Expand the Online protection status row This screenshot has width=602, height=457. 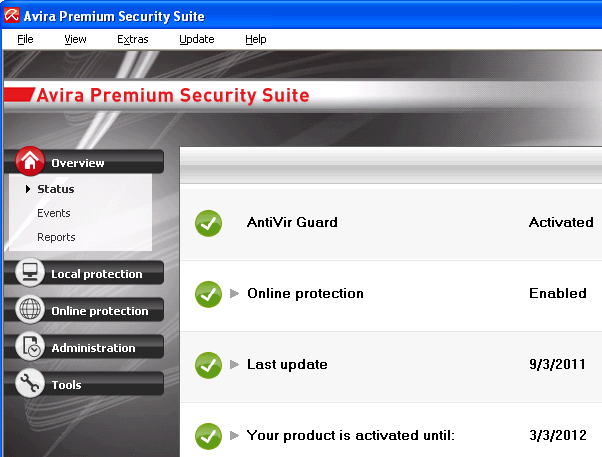pyautogui.click(x=234, y=294)
